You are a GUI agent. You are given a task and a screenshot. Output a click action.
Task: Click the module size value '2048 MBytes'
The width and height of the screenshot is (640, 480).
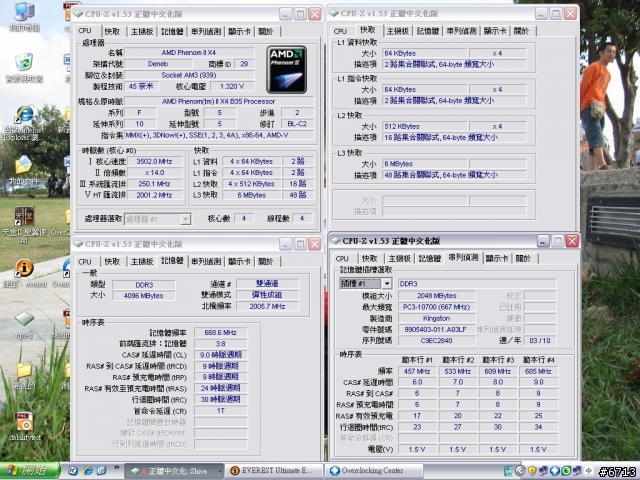coord(436,296)
